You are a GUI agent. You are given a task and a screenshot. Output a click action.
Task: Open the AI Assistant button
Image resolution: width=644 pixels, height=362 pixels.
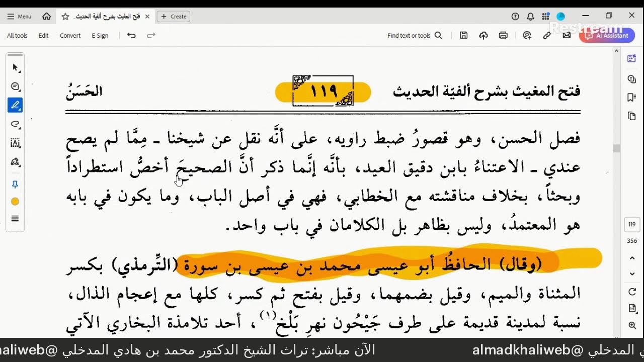pyautogui.click(x=607, y=36)
